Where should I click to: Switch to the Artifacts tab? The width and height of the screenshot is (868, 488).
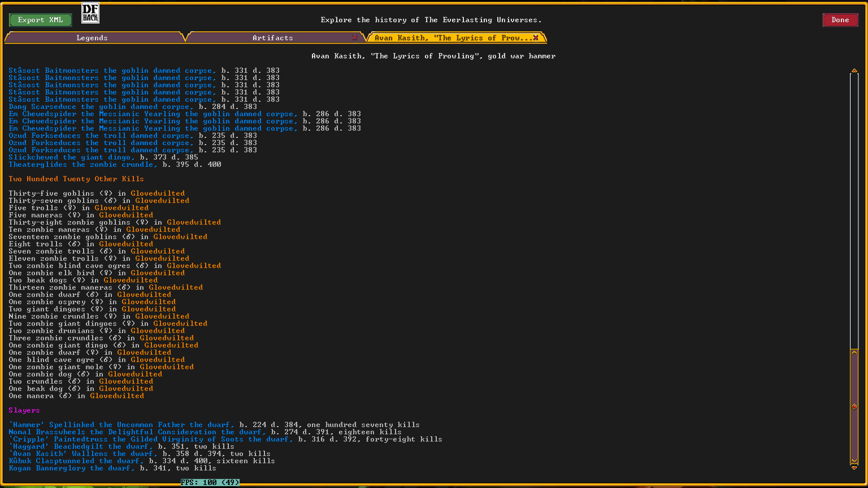pos(273,38)
